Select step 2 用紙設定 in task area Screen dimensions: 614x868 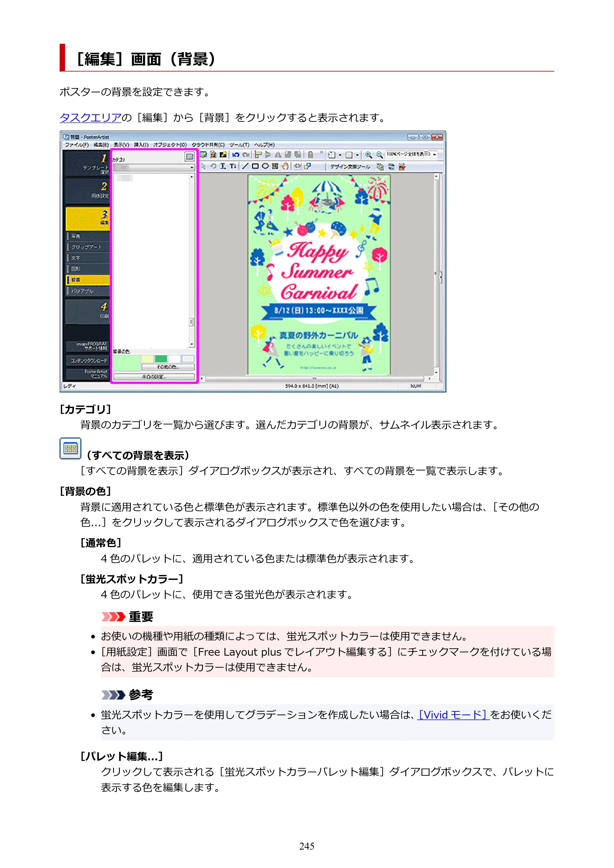coord(87,192)
